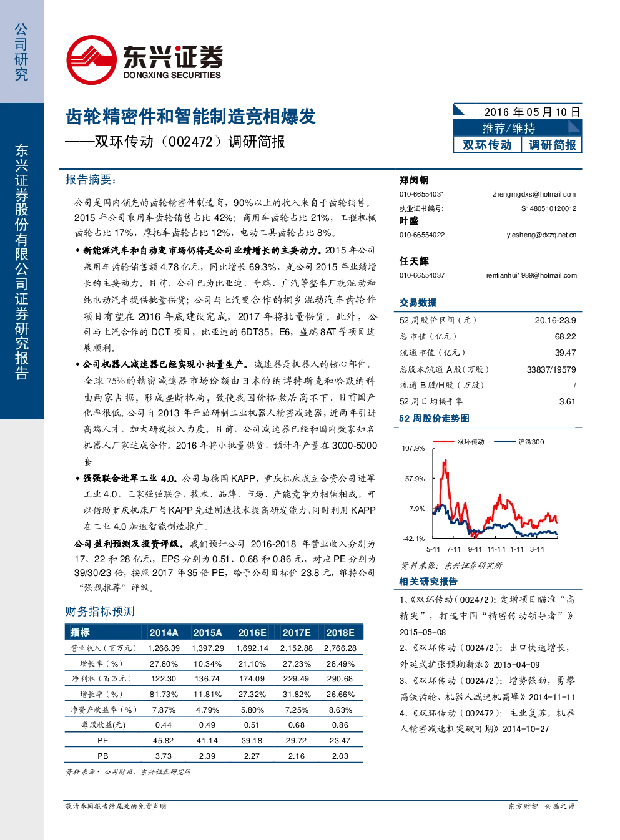Click the share count value 33837/19579
The width and height of the screenshot is (620, 840).
[x=551, y=369]
